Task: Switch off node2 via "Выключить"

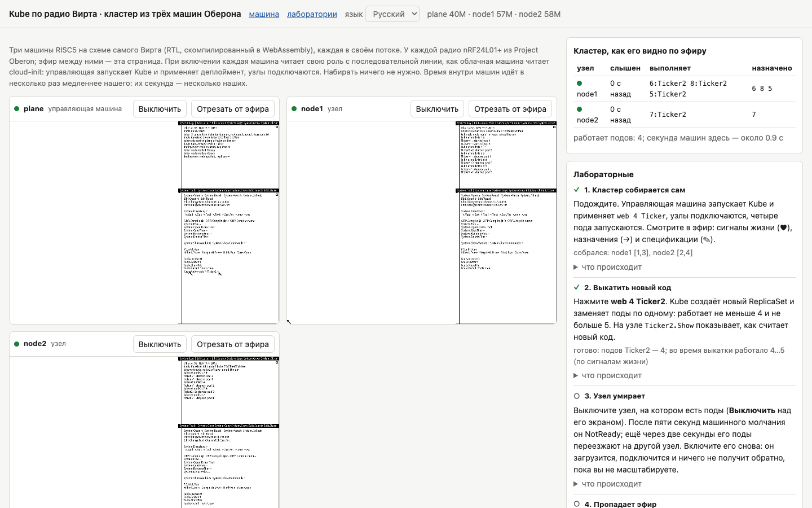Action: [x=160, y=344]
